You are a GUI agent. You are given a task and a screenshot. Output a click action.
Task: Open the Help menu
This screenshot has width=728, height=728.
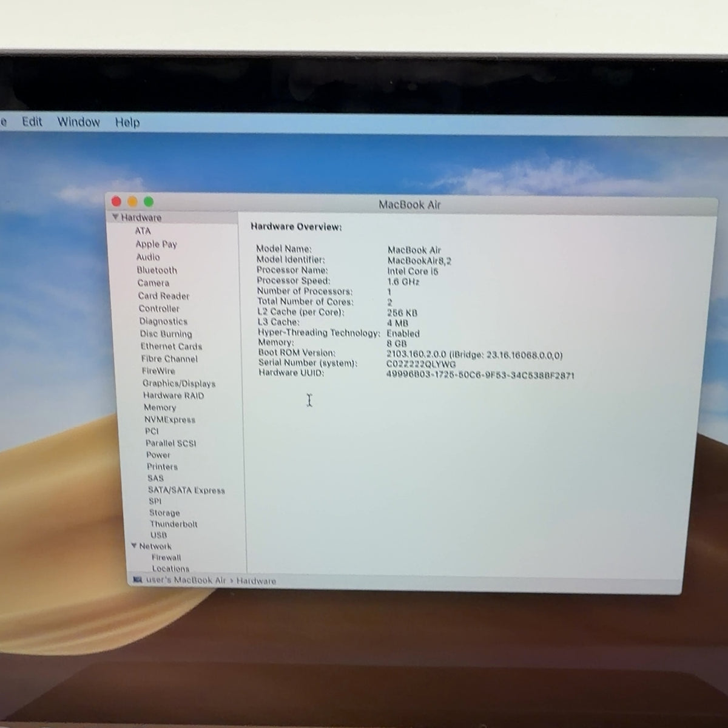coord(127,123)
